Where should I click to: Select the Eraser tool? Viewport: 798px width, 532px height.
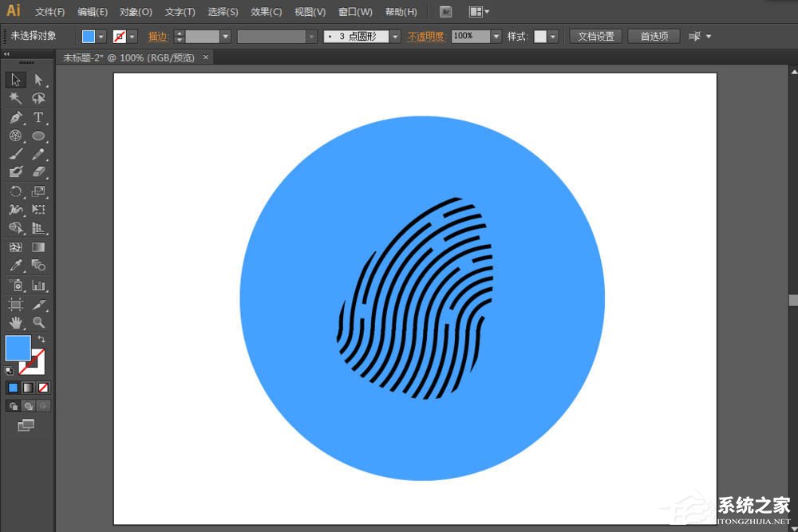tap(38, 172)
